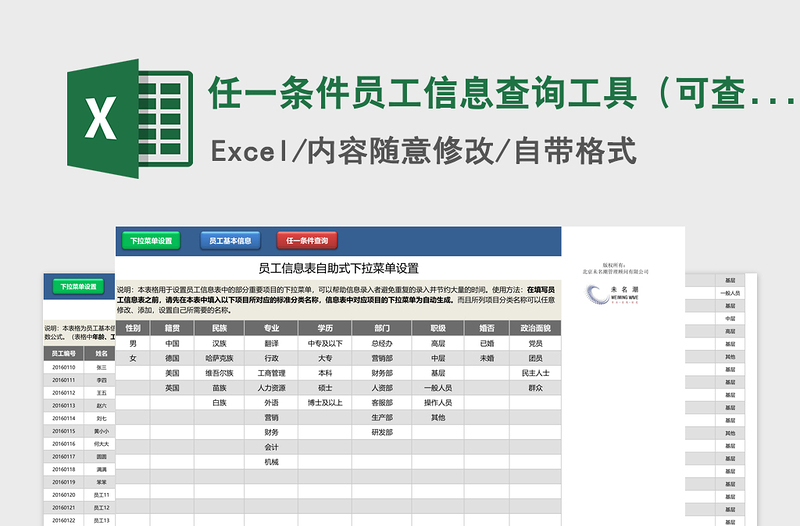Select the 汉族 cell
This screenshot has width=800, height=526.
[219, 343]
